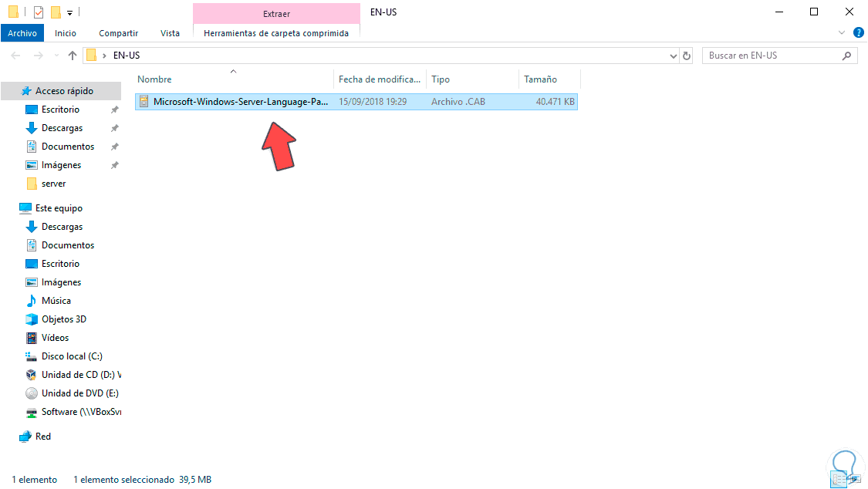The height and width of the screenshot is (489, 868).
Task: Refresh the EN-US folder view
Action: pos(687,56)
